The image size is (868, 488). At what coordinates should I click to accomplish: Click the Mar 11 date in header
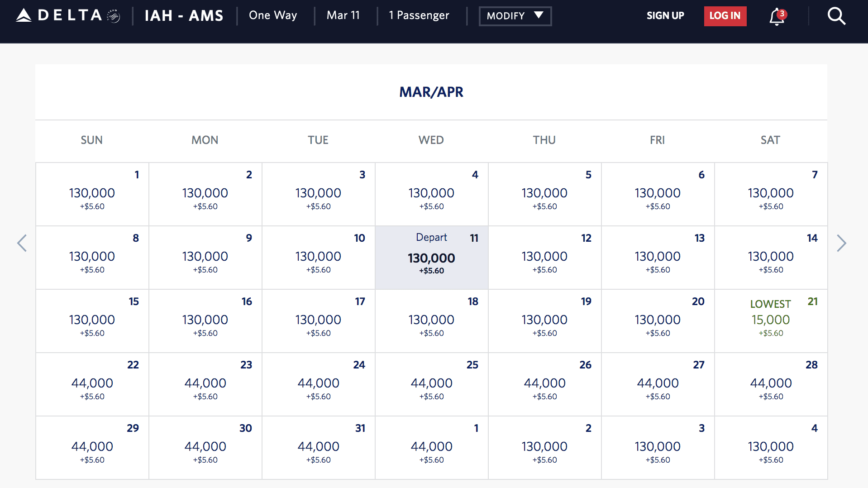[x=343, y=15]
